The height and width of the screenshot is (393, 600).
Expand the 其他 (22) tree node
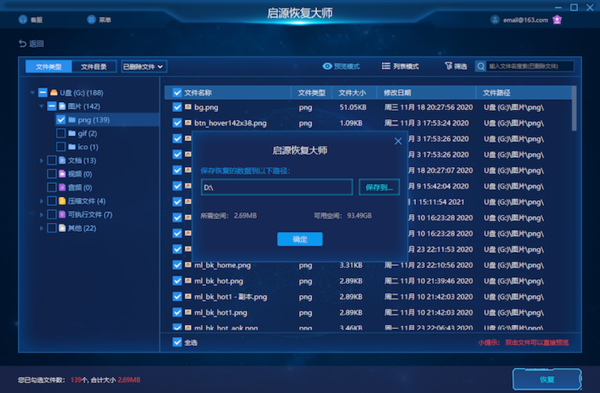[x=41, y=228]
